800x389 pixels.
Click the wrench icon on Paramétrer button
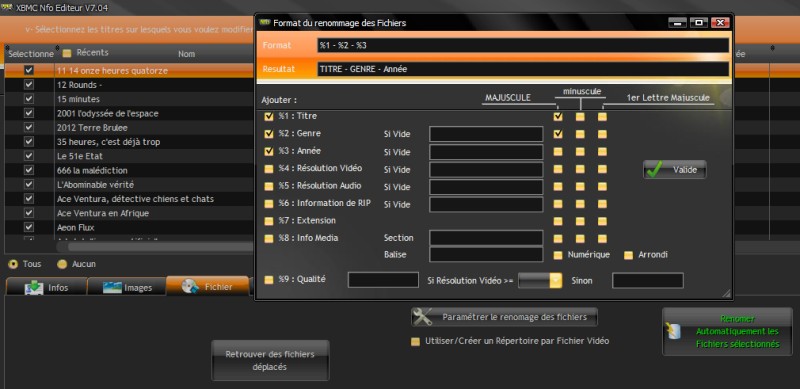422,317
